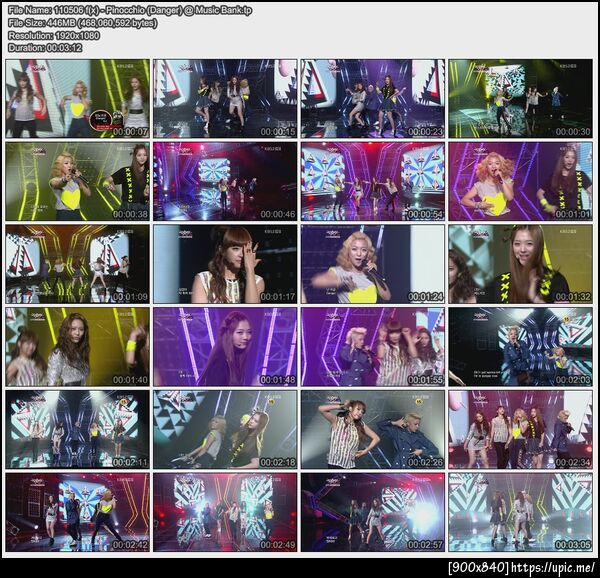Click the frame timestamped 00:00:30
Image resolution: width=600 pixels, height=578 pixels.
[x=520, y=99]
